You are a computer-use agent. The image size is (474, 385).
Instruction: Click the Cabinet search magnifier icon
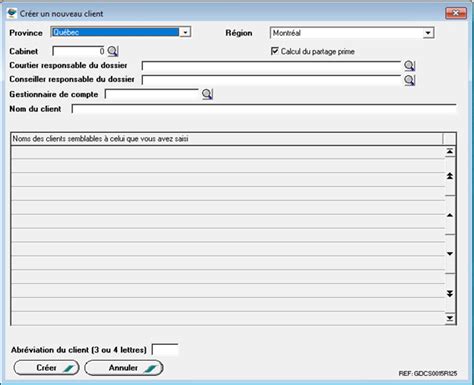coord(113,51)
